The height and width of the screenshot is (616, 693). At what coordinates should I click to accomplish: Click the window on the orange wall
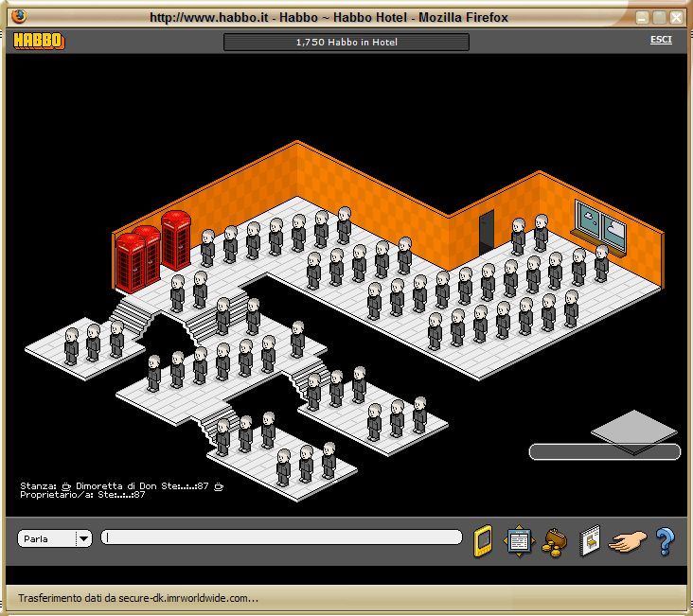tap(600, 227)
